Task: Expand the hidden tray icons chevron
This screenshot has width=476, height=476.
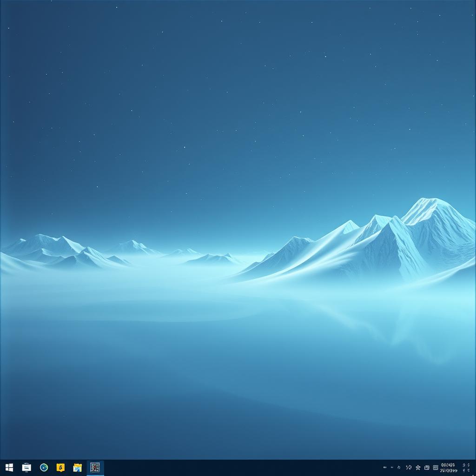Action: pos(392,468)
